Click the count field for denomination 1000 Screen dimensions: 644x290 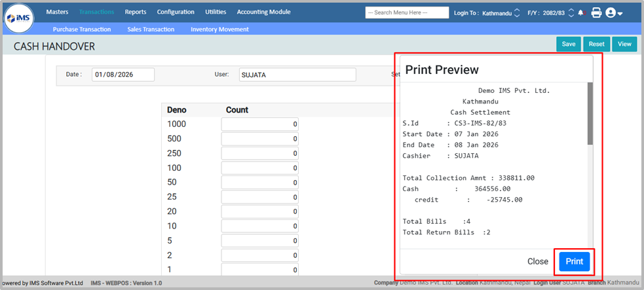[260, 124]
